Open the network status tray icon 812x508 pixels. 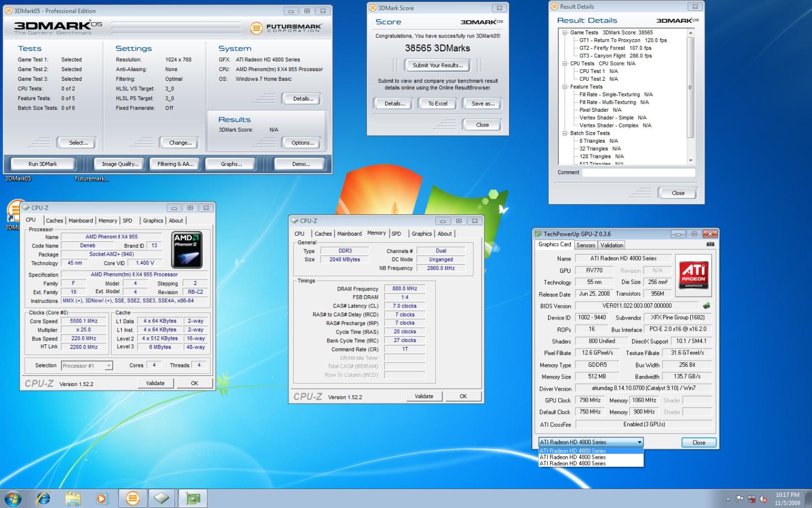[x=752, y=499]
